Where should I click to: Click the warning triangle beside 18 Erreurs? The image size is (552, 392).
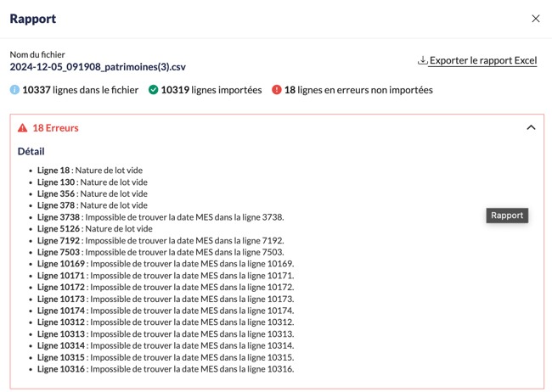pyautogui.click(x=23, y=128)
